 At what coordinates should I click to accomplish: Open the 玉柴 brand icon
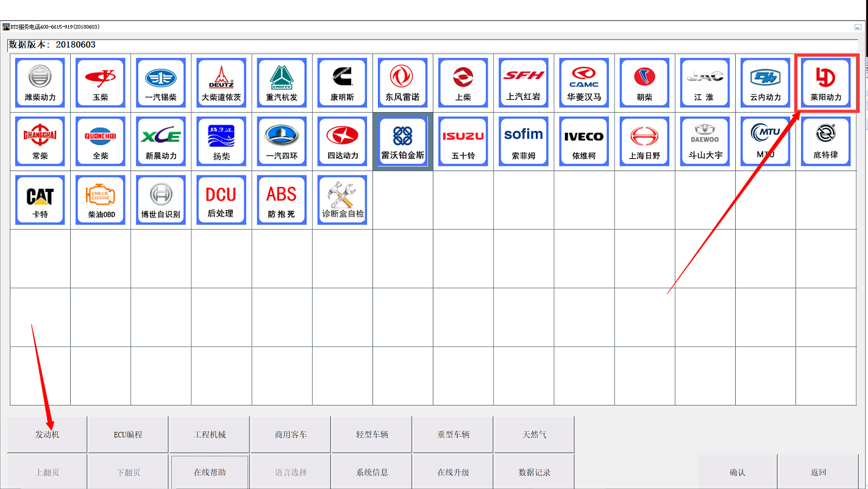point(101,83)
